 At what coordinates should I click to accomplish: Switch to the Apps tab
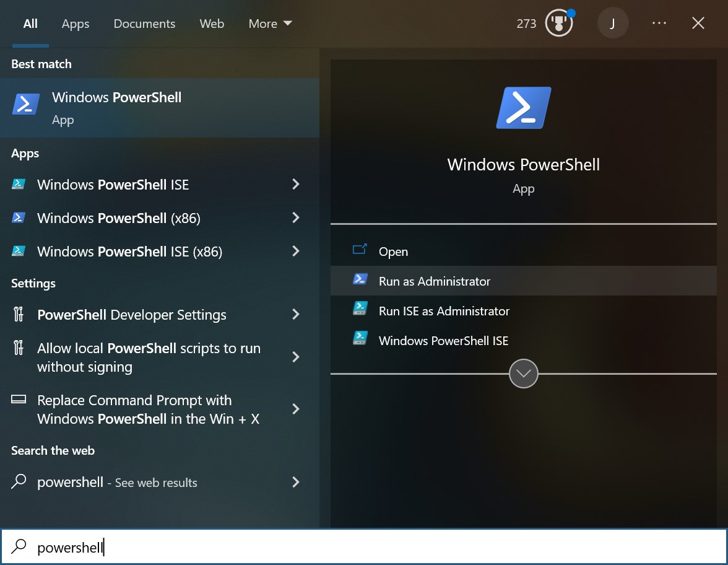pyautogui.click(x=75, y=24)
